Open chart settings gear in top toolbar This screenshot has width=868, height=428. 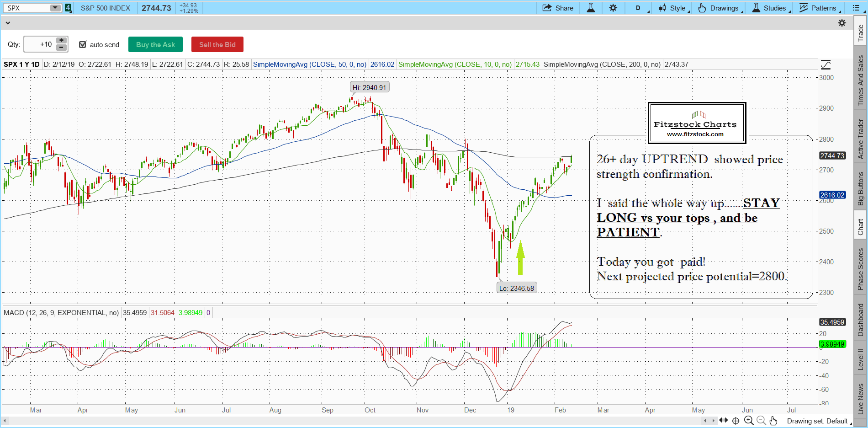pos(613,8)
